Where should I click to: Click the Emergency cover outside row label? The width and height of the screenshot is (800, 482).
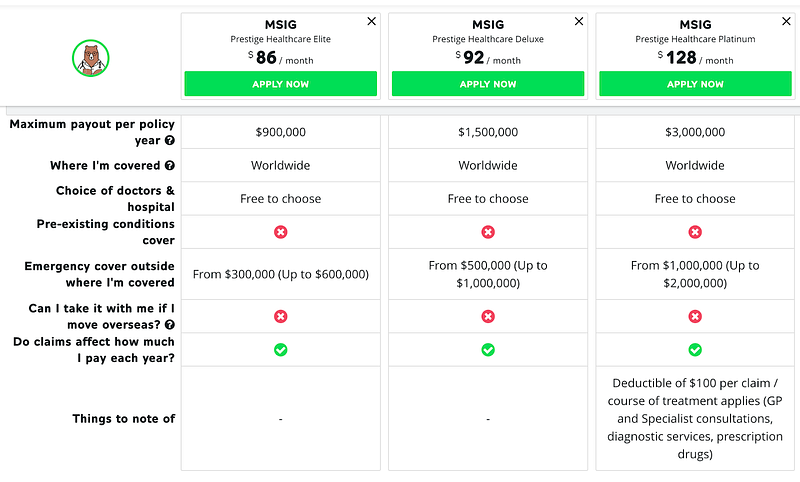[99, 274]
